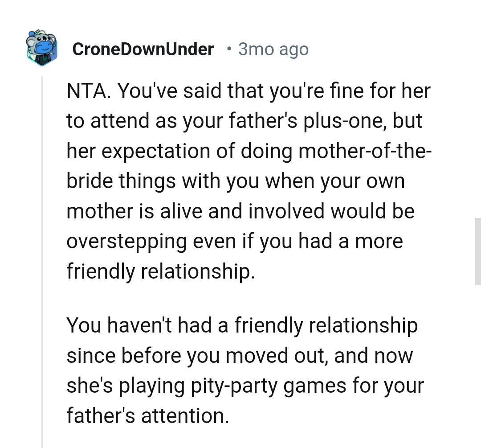Open the CroneDownUnder username profile link
The image size is (481, 448).
143,49
